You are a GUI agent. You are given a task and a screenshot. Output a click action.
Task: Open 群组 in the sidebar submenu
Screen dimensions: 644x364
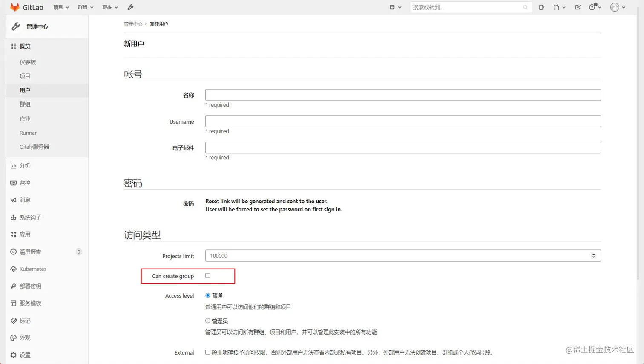tap(25, 104)
